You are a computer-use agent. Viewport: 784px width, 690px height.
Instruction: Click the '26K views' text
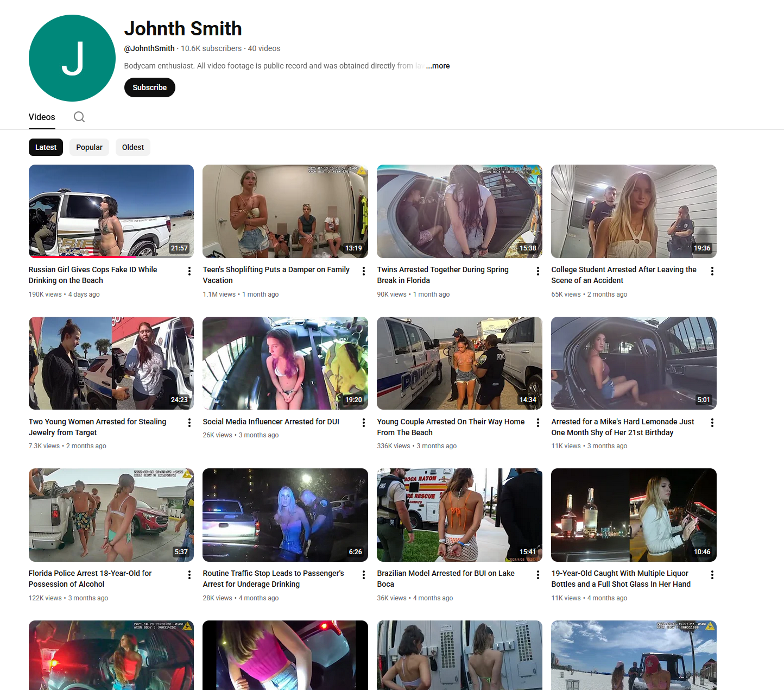218,435
